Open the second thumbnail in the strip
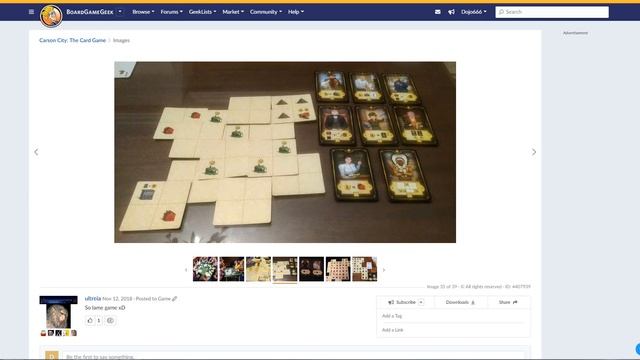 click(x=232, y=269)
